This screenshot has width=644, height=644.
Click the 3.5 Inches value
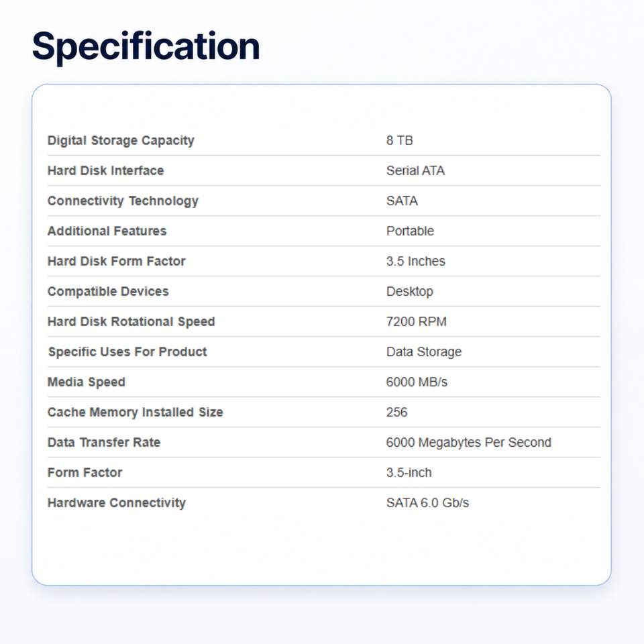(x=416, y=261)
